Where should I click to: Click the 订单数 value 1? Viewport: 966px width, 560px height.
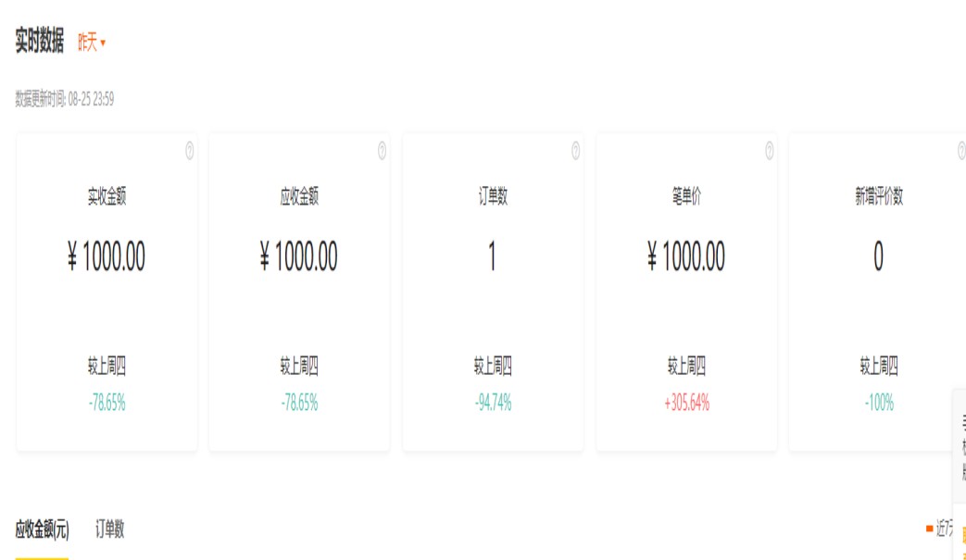492,257
